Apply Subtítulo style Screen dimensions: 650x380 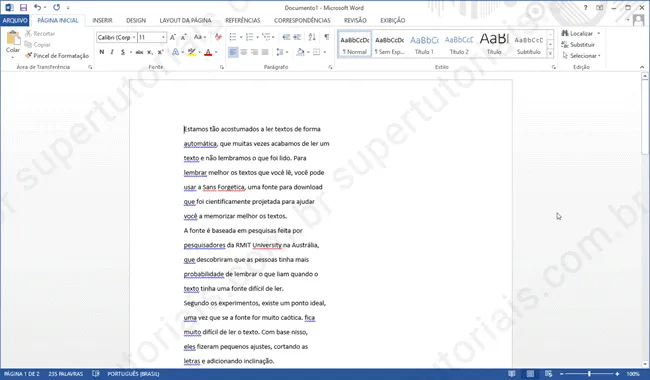pyautogui.click(x=529, y=44)
